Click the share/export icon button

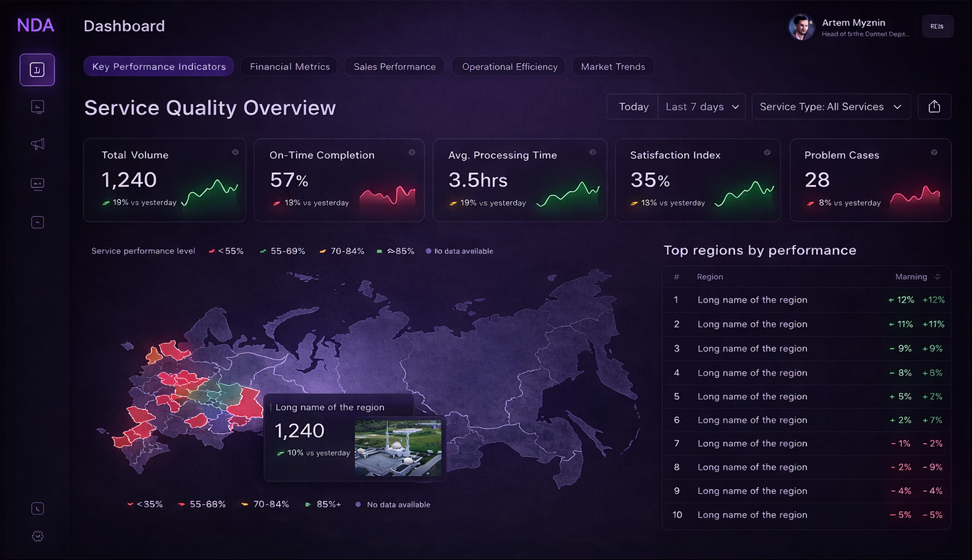pos(934,107)
